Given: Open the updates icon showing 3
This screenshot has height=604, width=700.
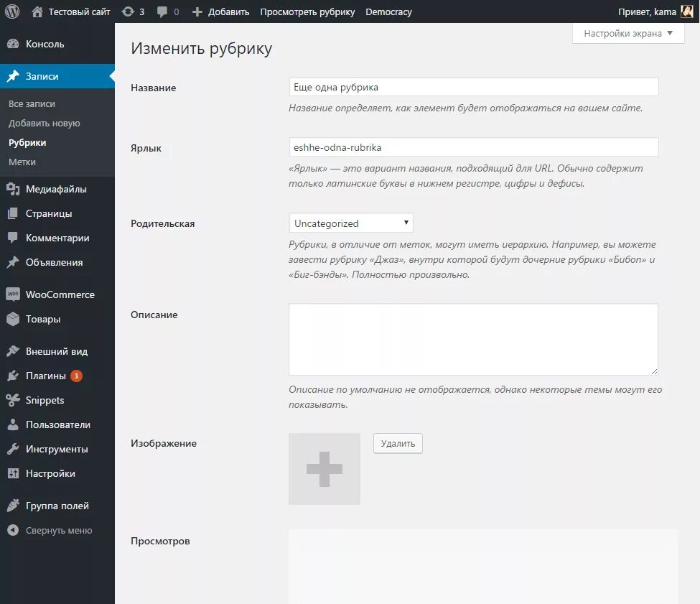Looking at the screenshot, I should (x=128, y=11).
